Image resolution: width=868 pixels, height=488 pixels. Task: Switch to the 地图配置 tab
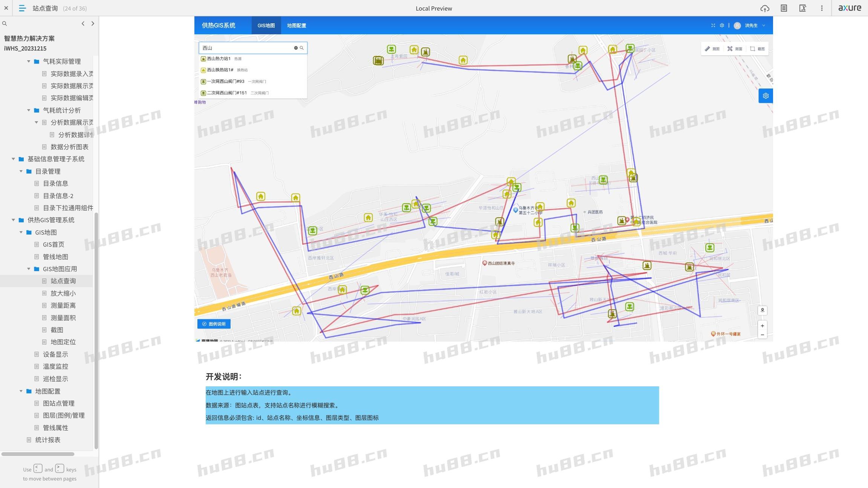coord(296,26)
